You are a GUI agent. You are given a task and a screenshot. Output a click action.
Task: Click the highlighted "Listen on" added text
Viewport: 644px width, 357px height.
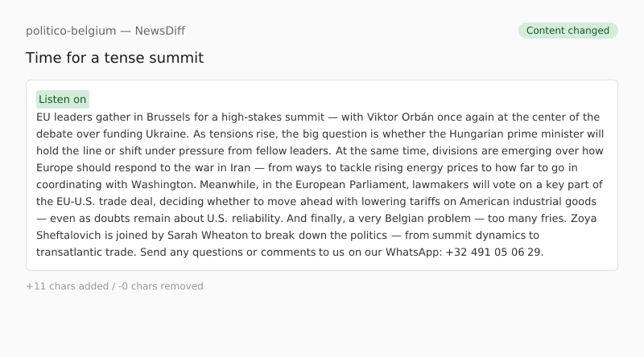tap(62, 100)
